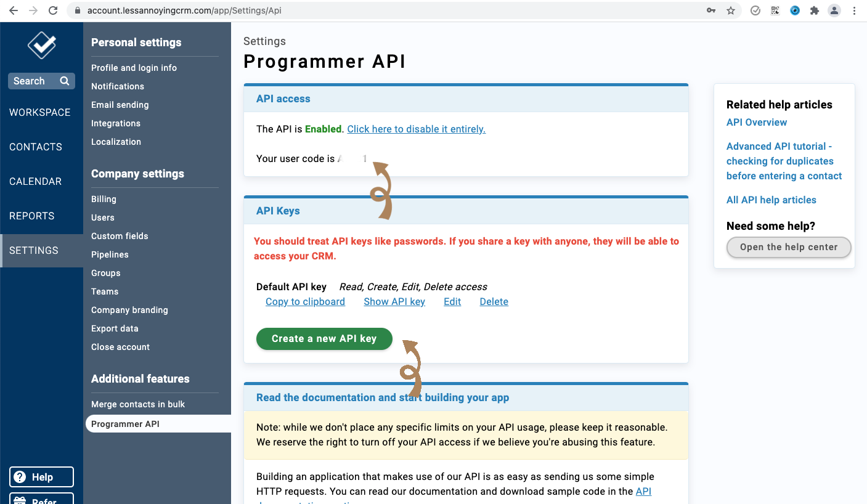Open the API Overview help article
This screenshot has width=867, height=504.
[x=757, y=122]
